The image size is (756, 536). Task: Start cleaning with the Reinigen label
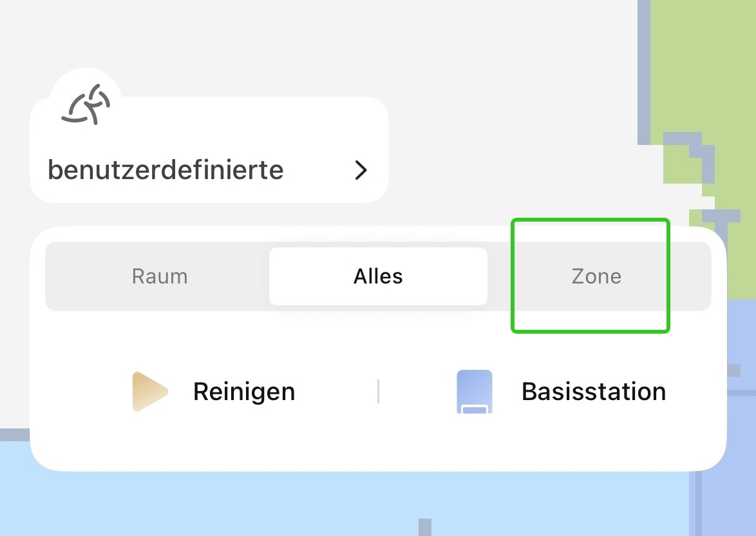(x=243, y=391)
